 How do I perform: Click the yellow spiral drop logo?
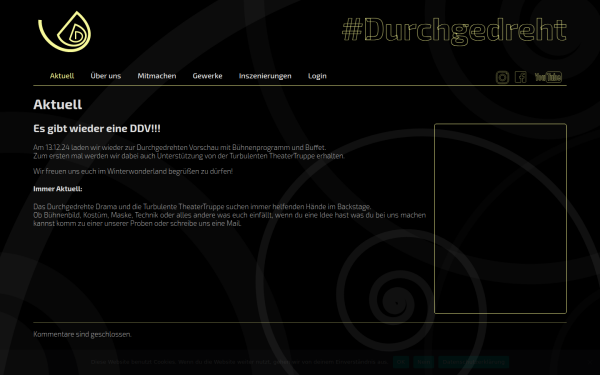[x=64, y=31]
